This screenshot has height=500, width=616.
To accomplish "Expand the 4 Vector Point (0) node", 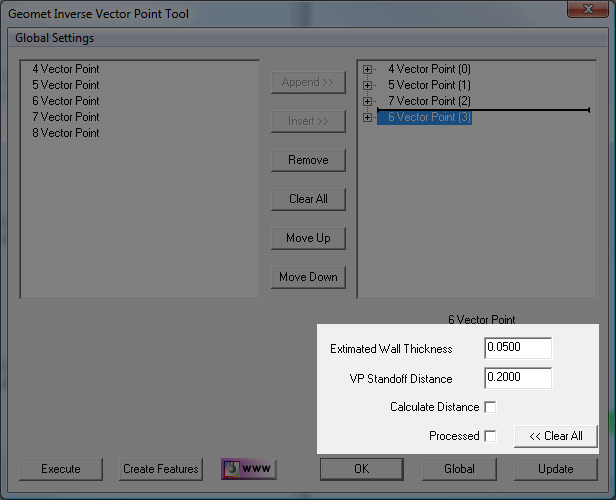I will coord(367,70).
